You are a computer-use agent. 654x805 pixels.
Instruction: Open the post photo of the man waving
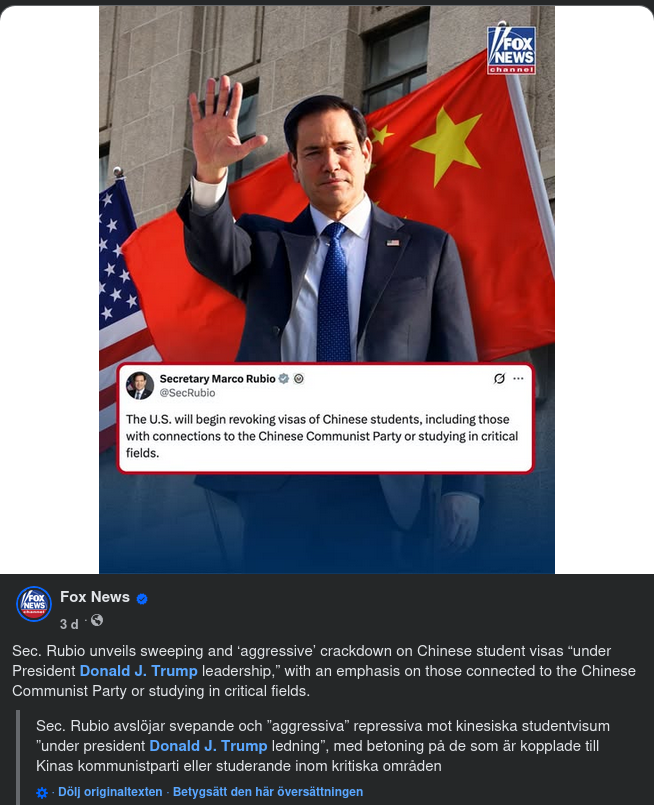[326, 290]
